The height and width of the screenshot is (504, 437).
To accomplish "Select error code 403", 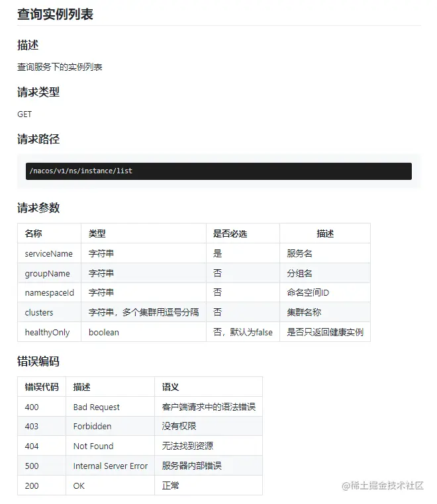I will pyautogui.click(x=32, y=426).
